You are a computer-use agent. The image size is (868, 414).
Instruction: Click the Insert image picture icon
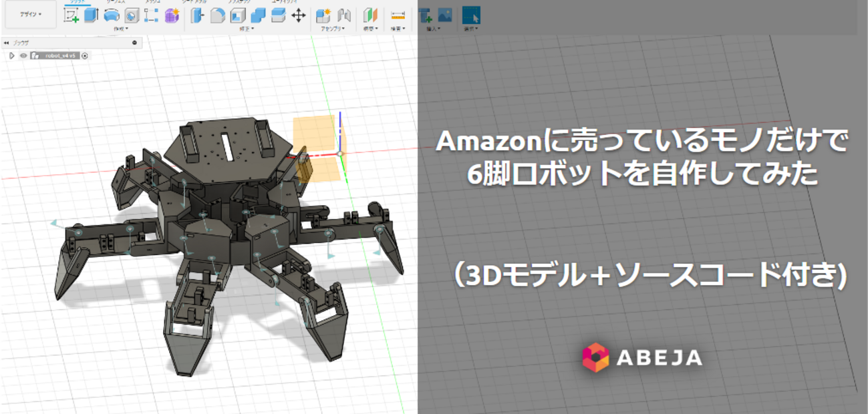click(x=445, y=15)
